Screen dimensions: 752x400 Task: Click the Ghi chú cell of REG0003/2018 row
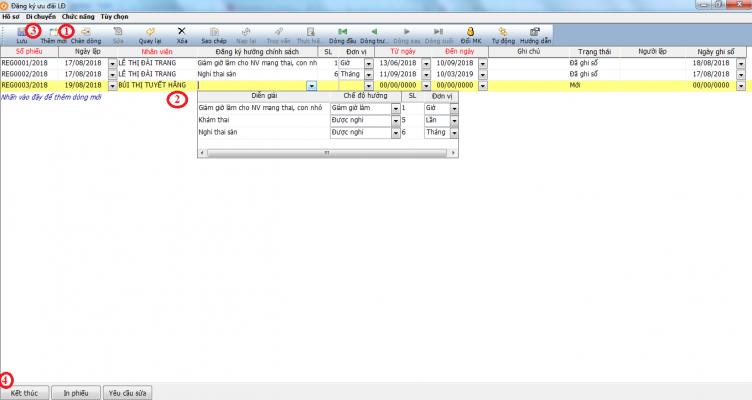click(529, 85)
